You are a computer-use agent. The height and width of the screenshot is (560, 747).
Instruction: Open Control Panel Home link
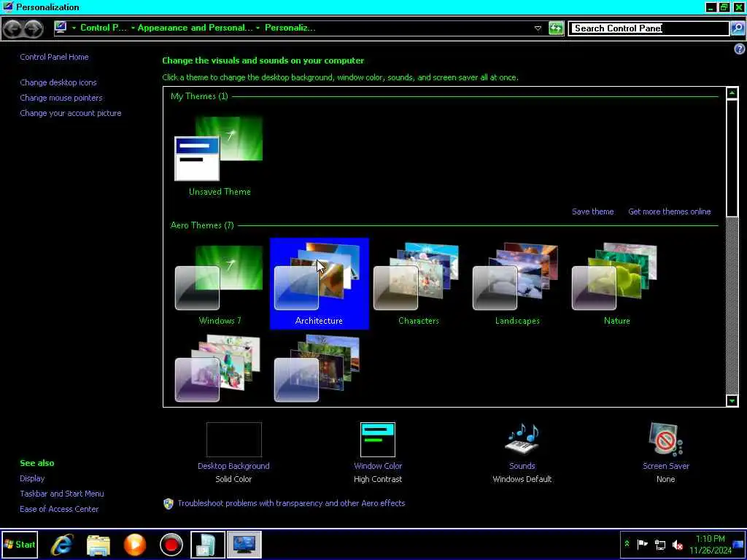click(54, 57)
